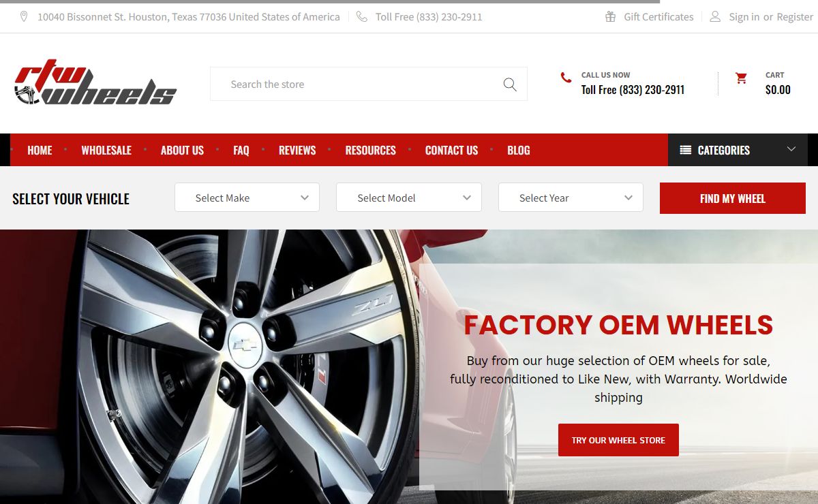Open the Select Make dropdown
The width and height of the screenshot is (818, 504).
(x=247, y=198)
